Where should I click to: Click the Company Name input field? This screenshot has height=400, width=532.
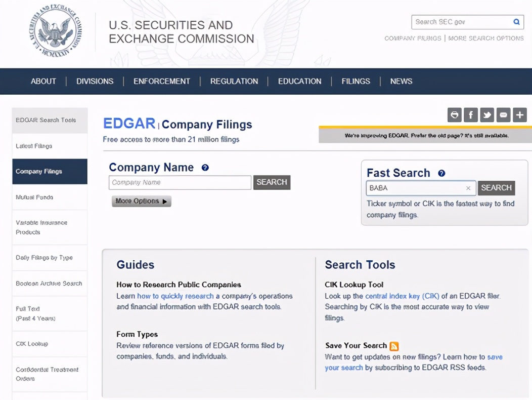(180, 182)
